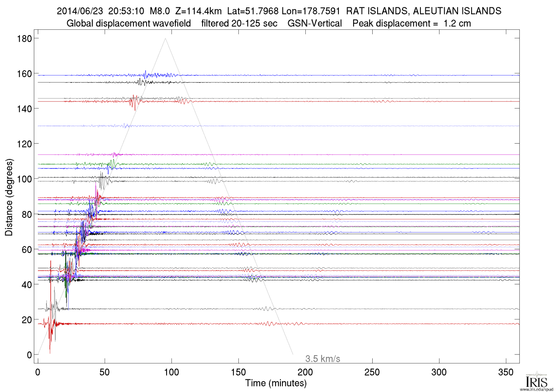Click the 'filtered 20-125 sec' subtitle text
This screenshot has width=556, height=392.
point(239,24)
